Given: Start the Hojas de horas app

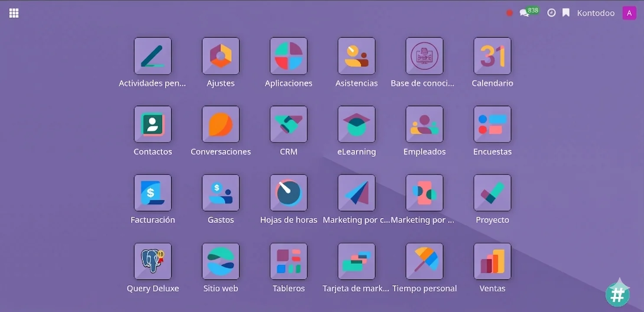Looking at the screenshot, I should point(289,192).
